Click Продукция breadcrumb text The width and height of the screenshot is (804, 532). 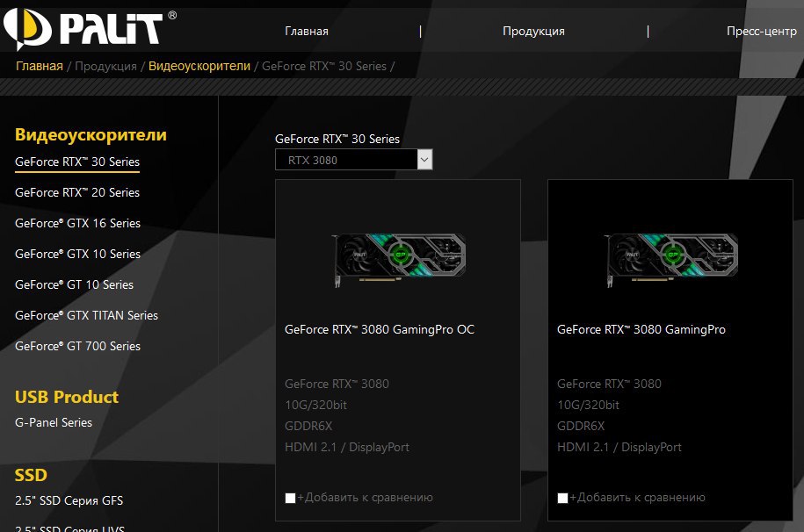105,66
